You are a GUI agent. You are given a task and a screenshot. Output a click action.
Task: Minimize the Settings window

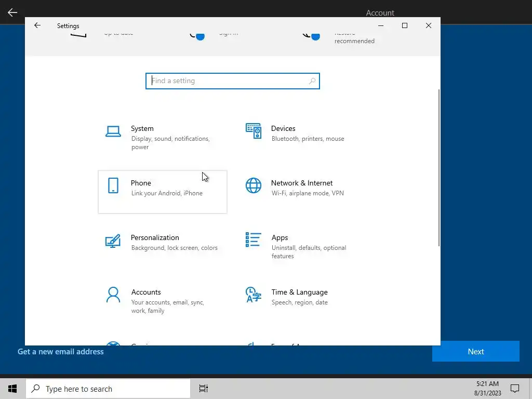coord(381,25)
